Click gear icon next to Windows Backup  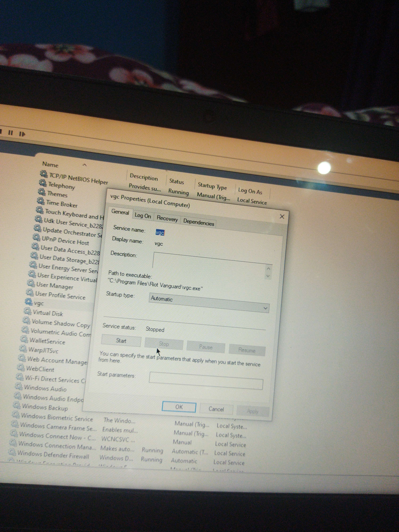pyautogui.click(x=17, y=405)
